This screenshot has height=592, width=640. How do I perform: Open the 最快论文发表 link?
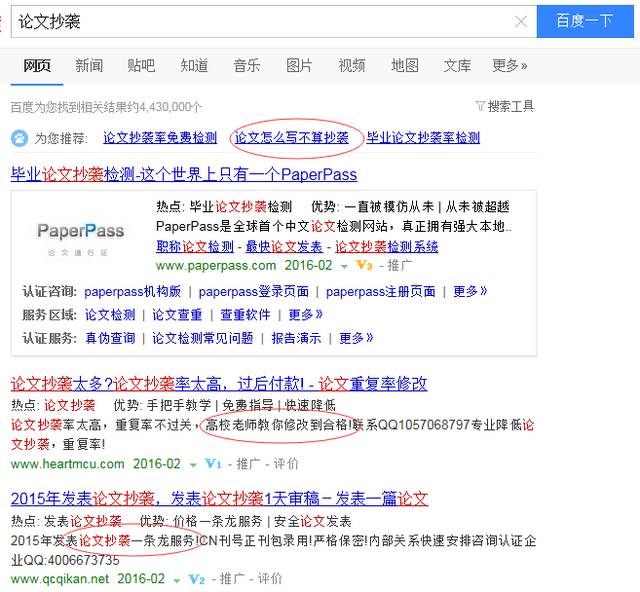coord(284,247)
